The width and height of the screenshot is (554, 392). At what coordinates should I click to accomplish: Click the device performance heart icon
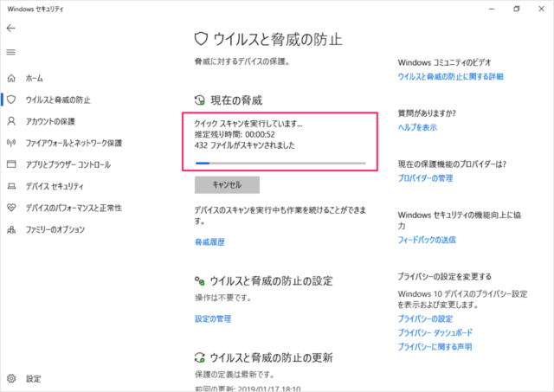(11, 208)
